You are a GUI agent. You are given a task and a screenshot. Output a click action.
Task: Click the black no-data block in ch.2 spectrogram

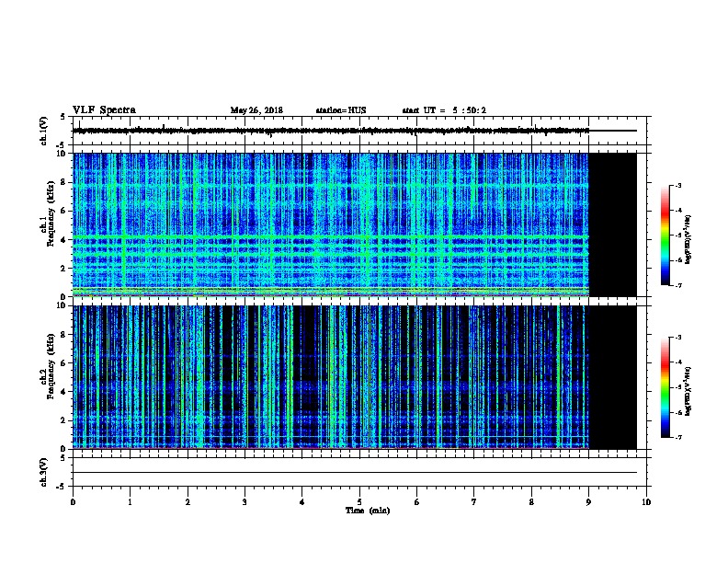613,377
